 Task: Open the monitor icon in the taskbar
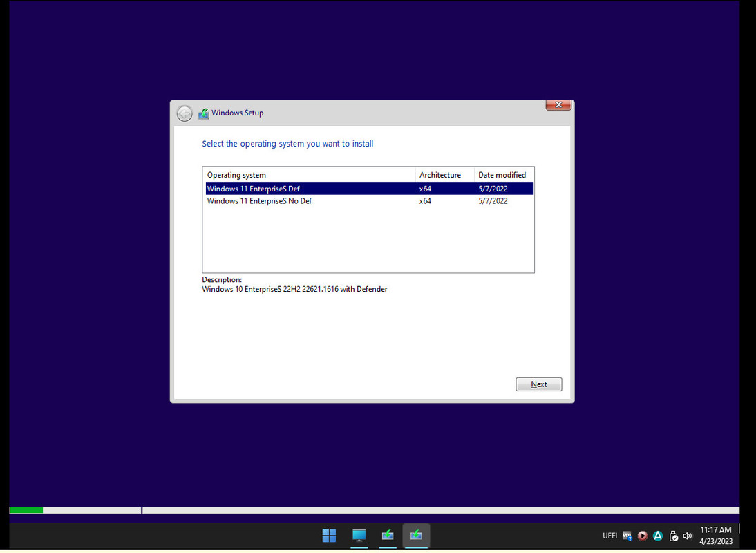[x=359, y=535]
